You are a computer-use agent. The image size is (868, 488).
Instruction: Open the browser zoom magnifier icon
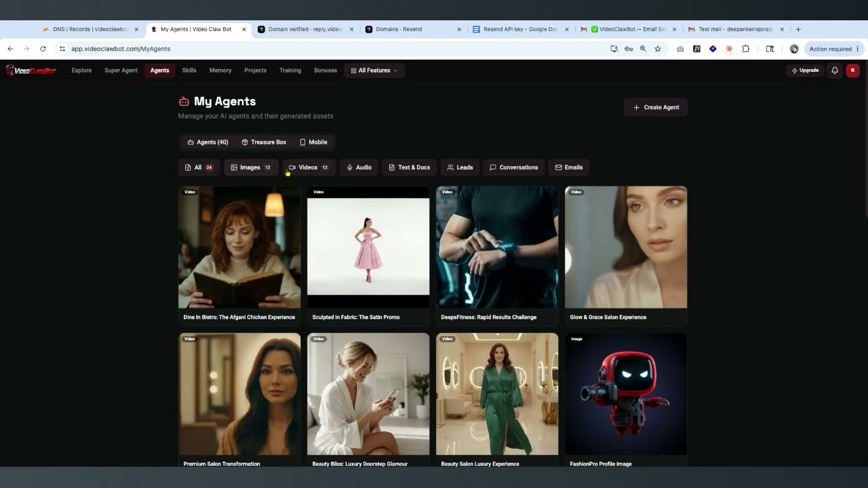click(x=643, y=49)
